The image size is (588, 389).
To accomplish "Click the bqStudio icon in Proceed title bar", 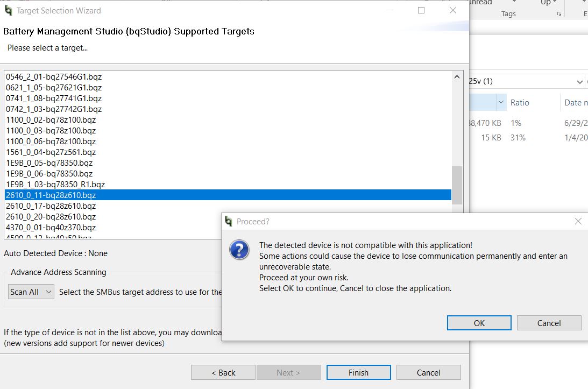I will 229,221.
